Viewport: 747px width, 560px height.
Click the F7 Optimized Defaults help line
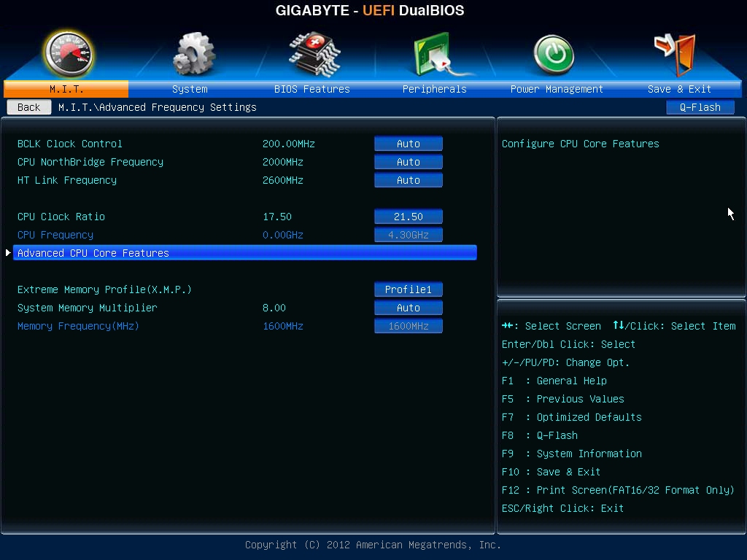[x=572, y=417]
